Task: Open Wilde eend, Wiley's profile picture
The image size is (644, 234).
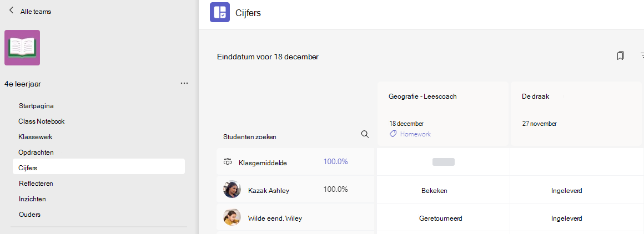Action: pos(232,217)
